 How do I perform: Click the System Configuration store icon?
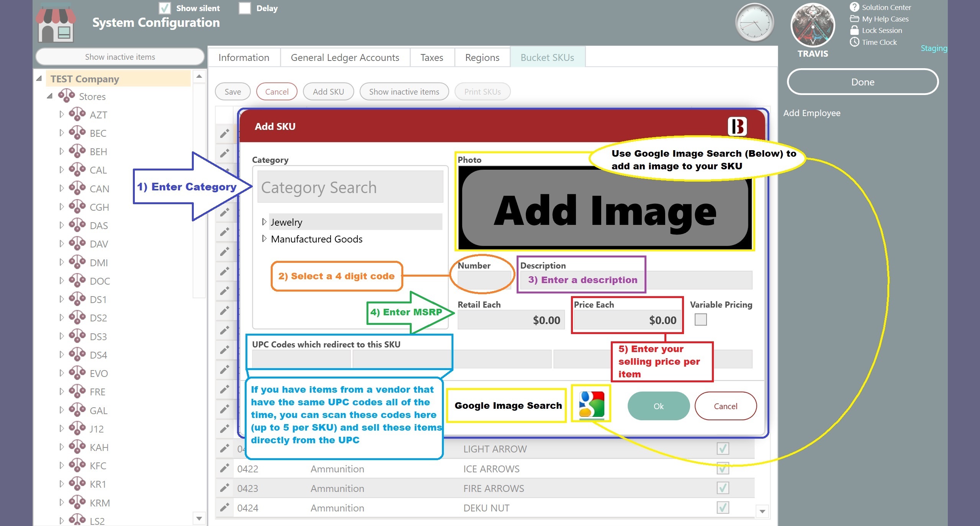[56, 23]
